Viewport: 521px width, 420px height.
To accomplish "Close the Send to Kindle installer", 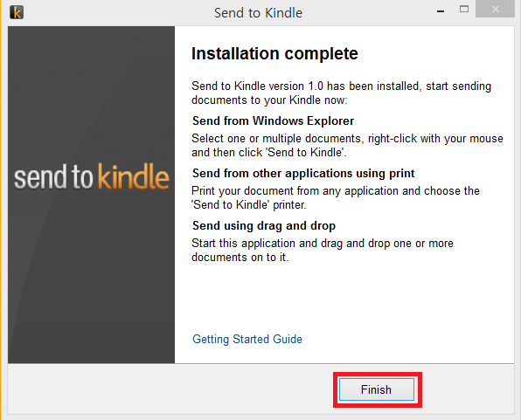I will click(x=495, y=9).
